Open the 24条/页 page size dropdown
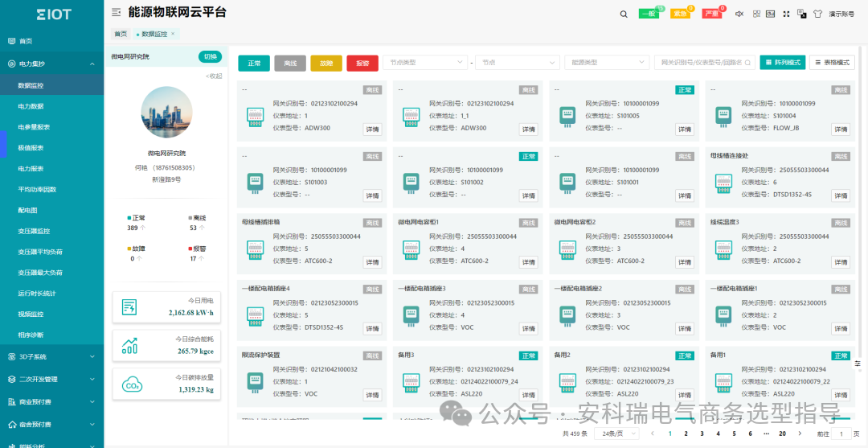Viewport: 868px width, 448px height. coord(616,434)
